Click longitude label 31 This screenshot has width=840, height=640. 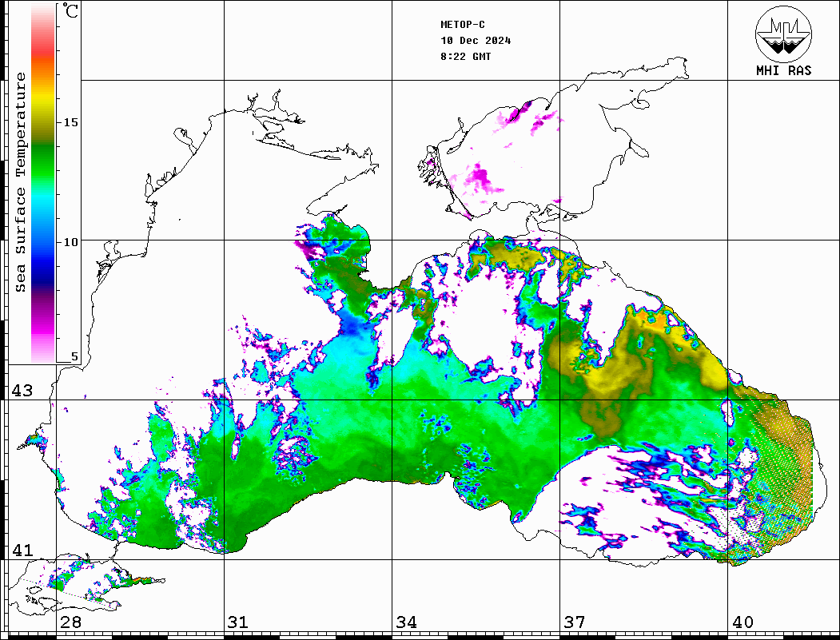pos(238,622)
